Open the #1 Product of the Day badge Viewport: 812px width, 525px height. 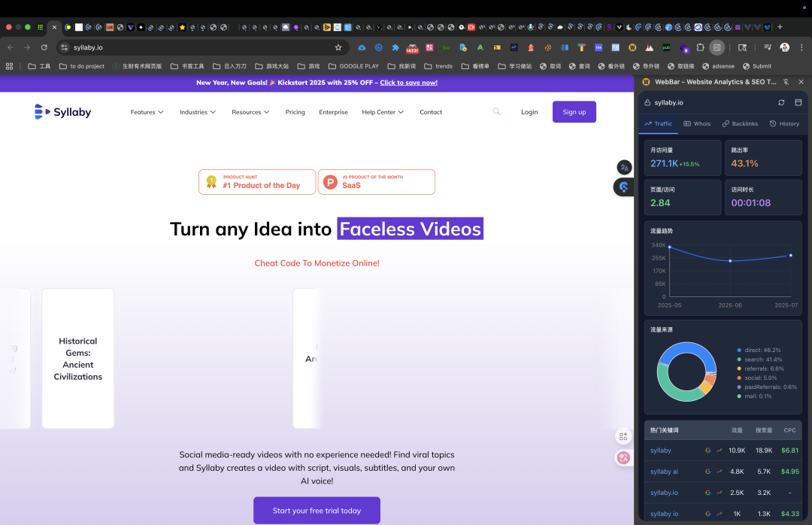(x=257, y=182)
